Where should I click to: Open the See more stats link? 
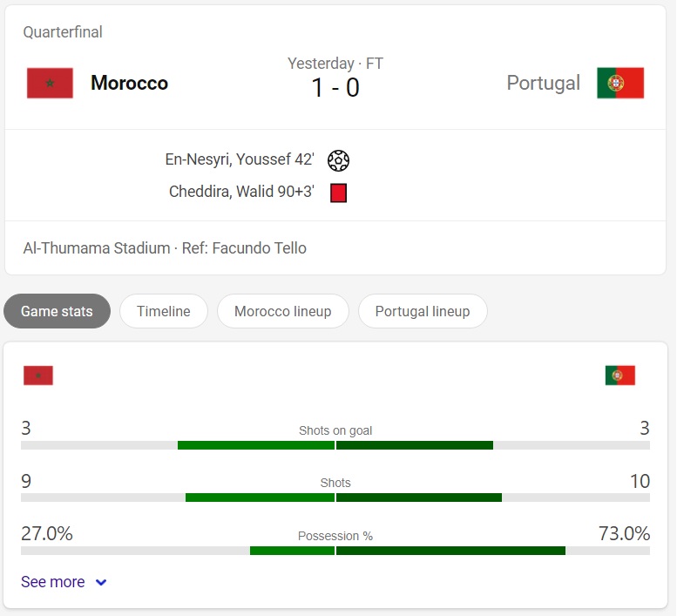[x=53, y=582]
